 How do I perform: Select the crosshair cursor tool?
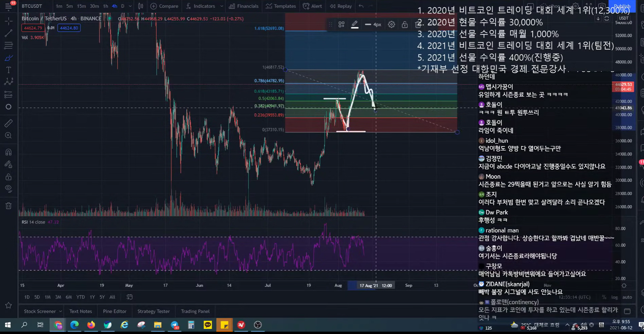8,21
